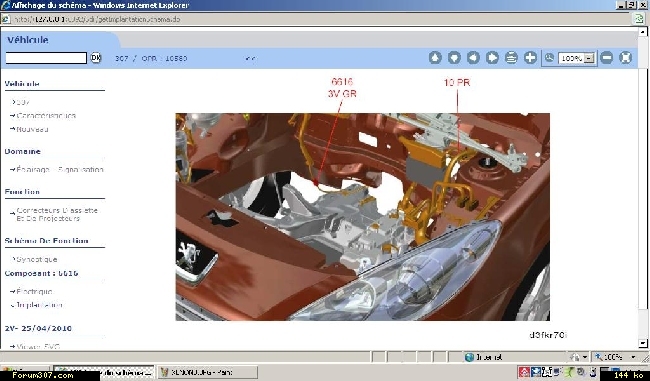Open the Électrique link for Composant 6616

(x=34, y=291)
